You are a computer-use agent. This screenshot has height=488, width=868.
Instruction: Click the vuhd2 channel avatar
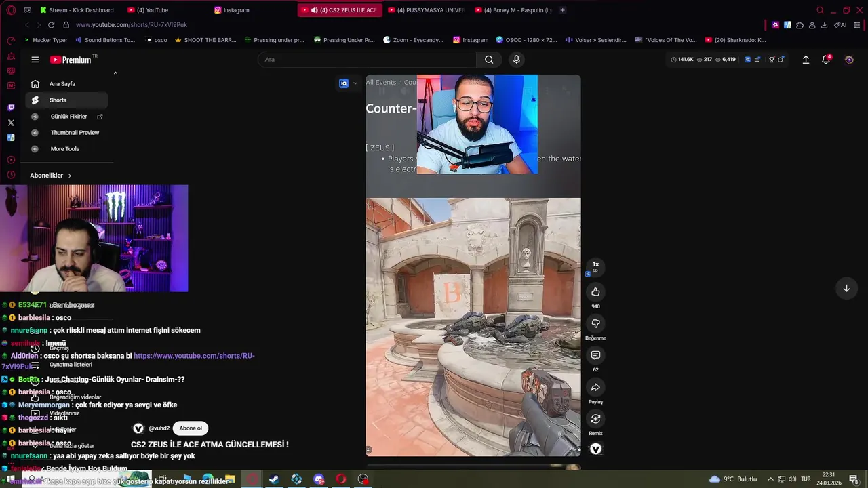pyautogui.click(x=138, y=428)
